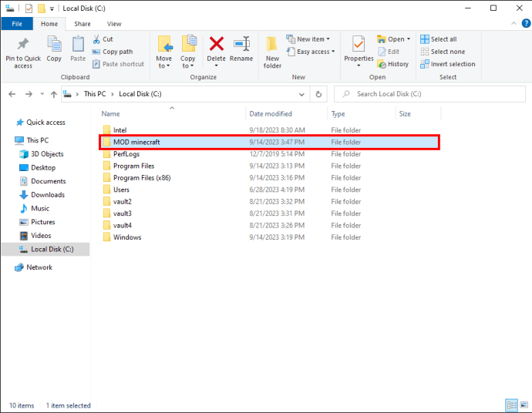Click Paste shortcut in the ribbon
This screenshot has height=413, width=532.
coord(119,64)
